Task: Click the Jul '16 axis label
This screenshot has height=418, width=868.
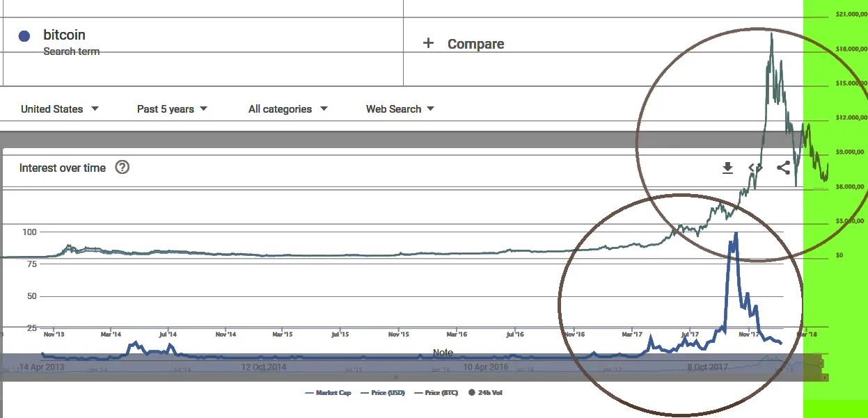Action: pyautogui.click(x=515, y=335)
